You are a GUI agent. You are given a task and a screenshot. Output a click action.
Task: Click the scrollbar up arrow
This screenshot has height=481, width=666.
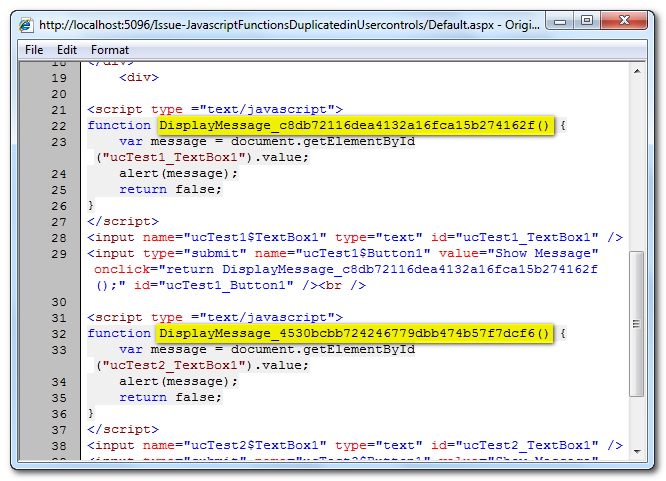[x=637, y=69]
